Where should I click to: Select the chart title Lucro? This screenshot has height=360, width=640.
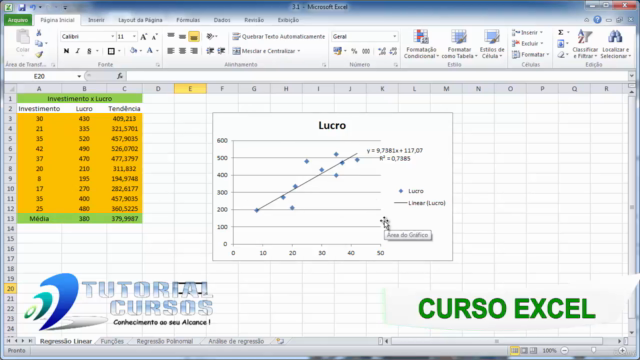click(x=332, y=125)
